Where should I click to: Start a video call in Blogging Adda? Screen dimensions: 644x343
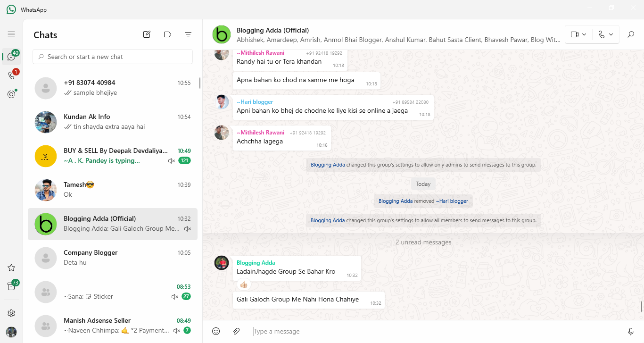pos(574,34)
